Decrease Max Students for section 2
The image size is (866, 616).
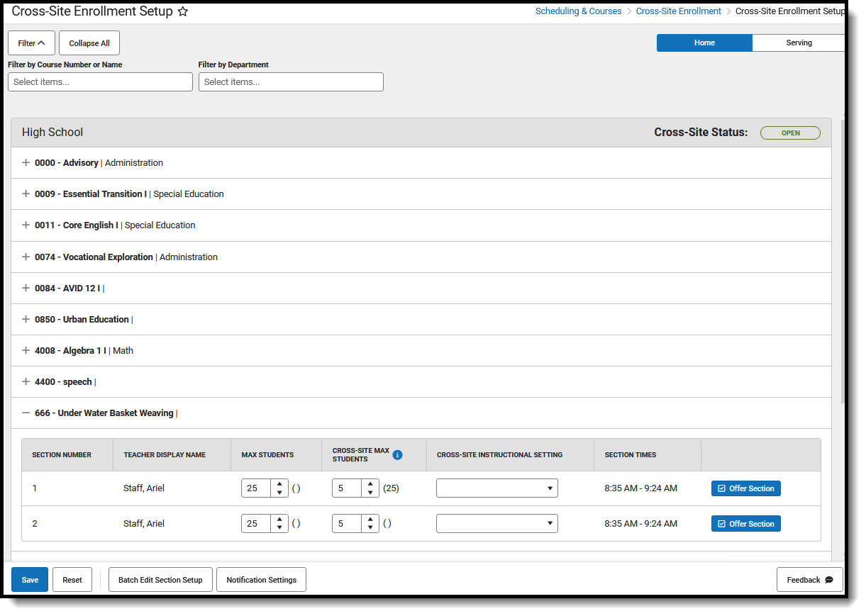tap(279, 527)
